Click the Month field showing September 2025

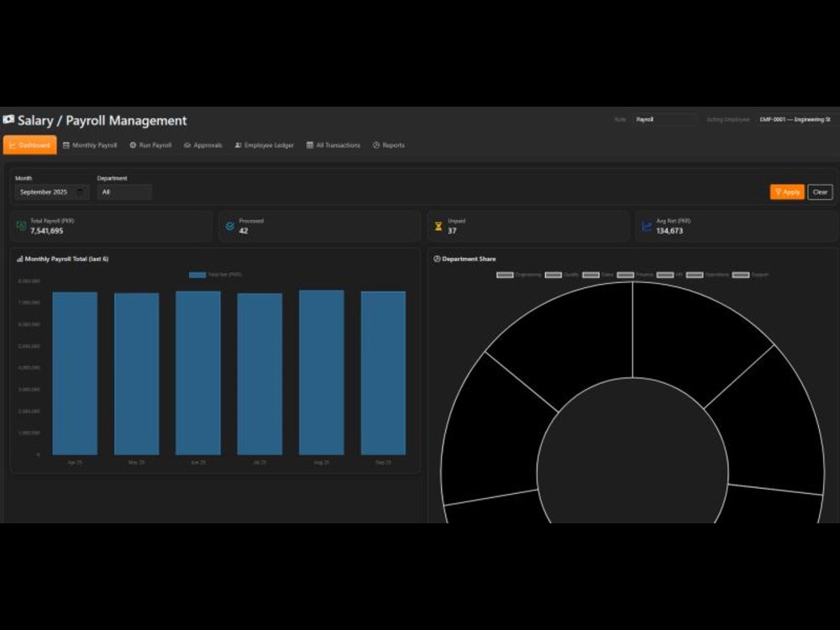point(51,192)
